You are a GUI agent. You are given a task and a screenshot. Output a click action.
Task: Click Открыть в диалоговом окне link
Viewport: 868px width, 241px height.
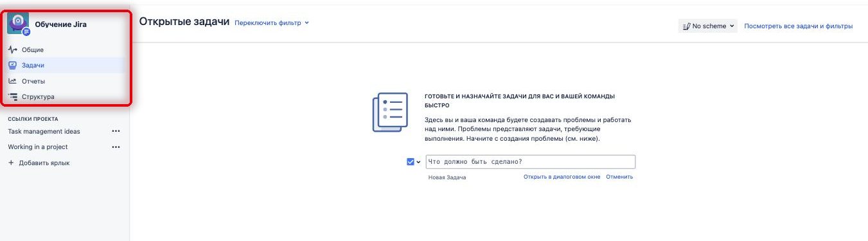[562, 177]
